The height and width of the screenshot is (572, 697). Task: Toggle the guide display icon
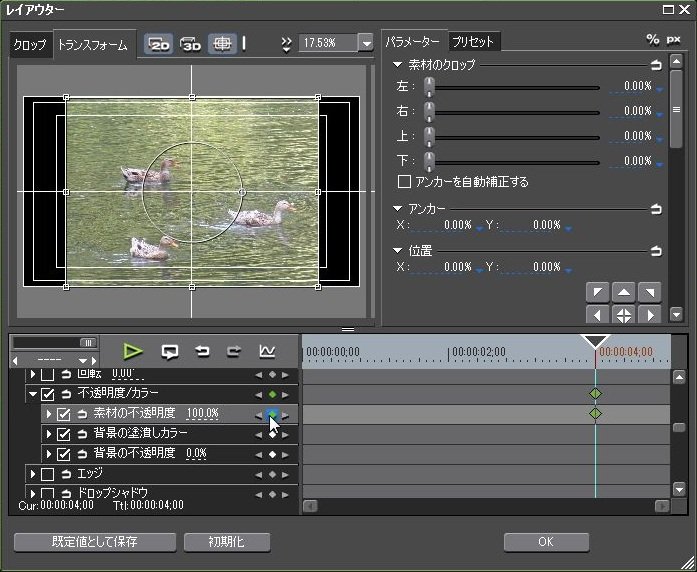tap(222, 44)
